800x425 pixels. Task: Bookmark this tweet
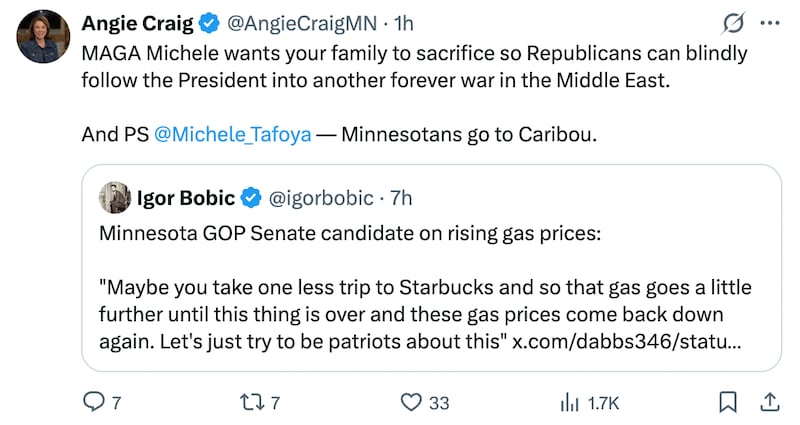(x=728, y=402)
